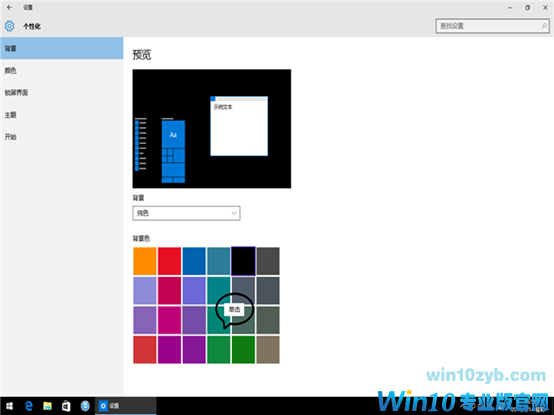Screen dimensions: 554x415
Task: Open the Windows Start button on taskbar
Action: point(9,406)
